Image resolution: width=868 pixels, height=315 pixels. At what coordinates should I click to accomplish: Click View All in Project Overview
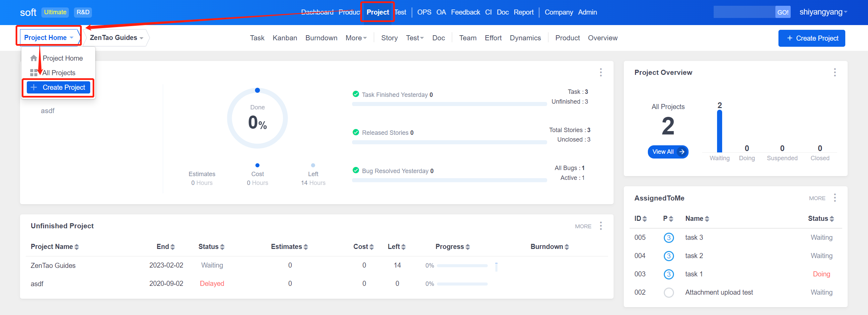pyautogui.click(x=668, y=152)
